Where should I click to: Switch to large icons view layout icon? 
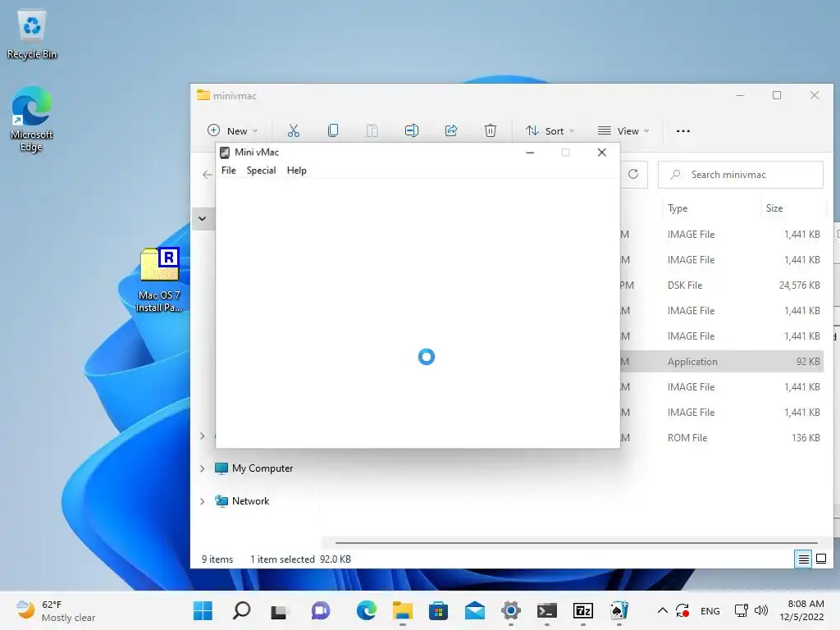tap(820, 559)
